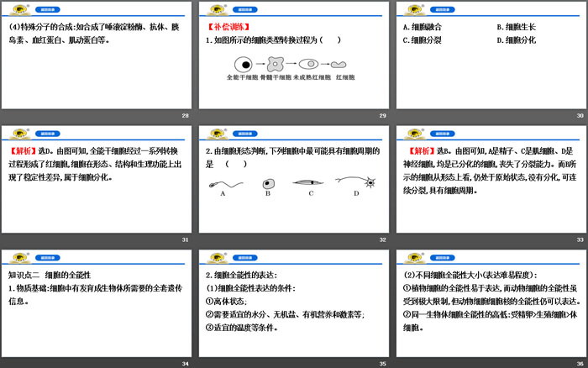
Task: Click the blue pill button on slide 35
Action: (x=245, y=258)
